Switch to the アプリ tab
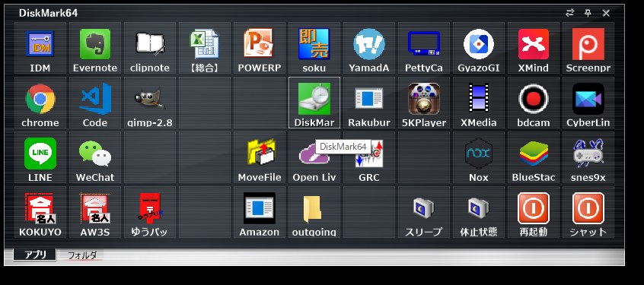The image size is (644, 285). (x=35, y=255)
